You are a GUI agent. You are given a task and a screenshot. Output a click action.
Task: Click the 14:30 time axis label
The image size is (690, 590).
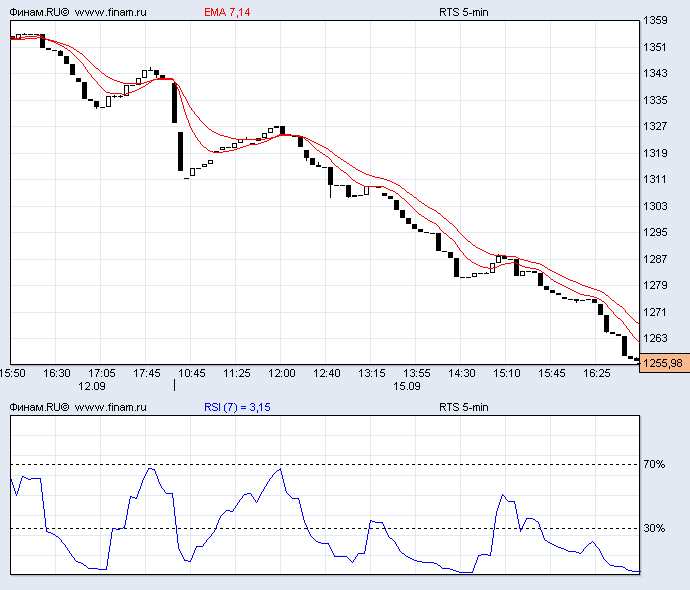click(x=462, y=374)
